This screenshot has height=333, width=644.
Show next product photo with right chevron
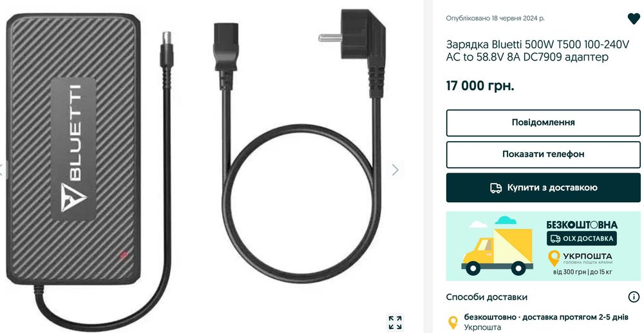coord(395,169)
